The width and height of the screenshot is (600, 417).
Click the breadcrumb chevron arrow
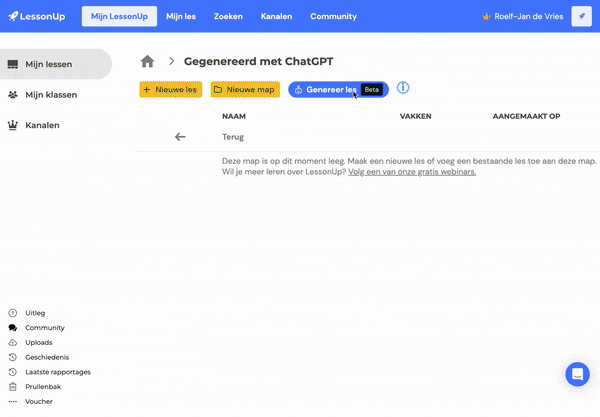(x=171, y=61)
